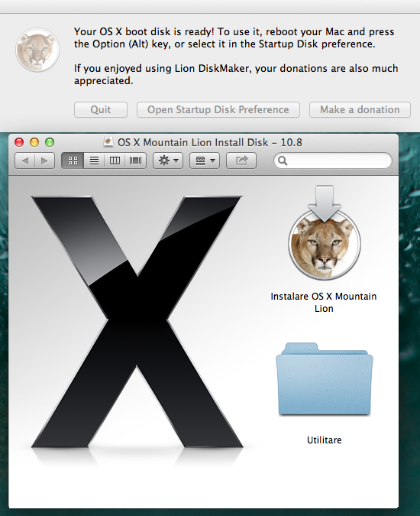
Task: Click the Mountain Lion dialog icon
Action: (37, 50)
